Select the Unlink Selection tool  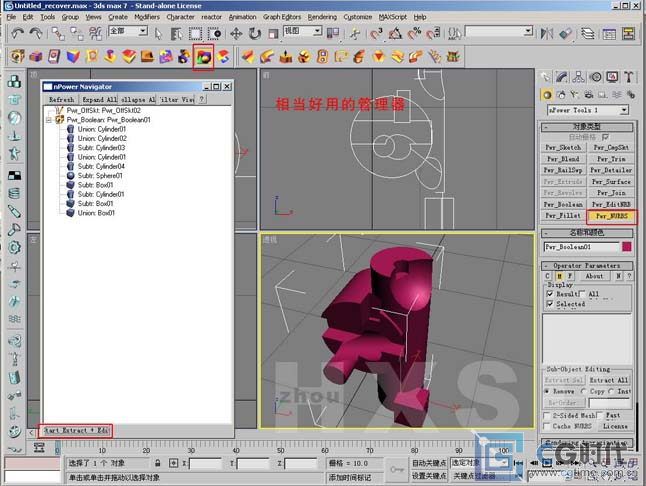(76, 33)
